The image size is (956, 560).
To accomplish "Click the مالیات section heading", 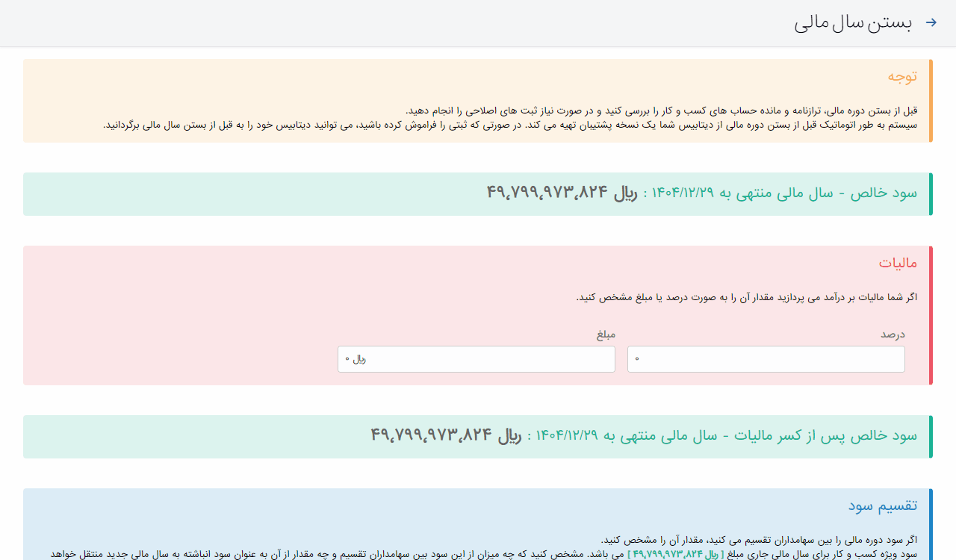I will pyautogui.click(x=898, y=263).
